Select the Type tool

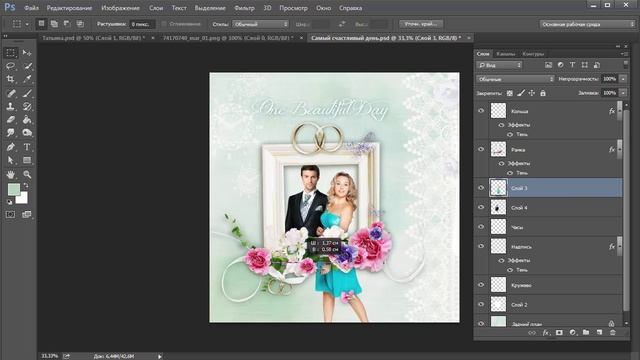27,147
